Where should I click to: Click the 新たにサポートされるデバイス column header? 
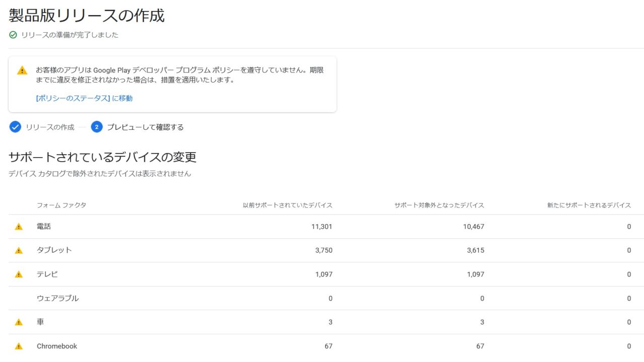588,205
